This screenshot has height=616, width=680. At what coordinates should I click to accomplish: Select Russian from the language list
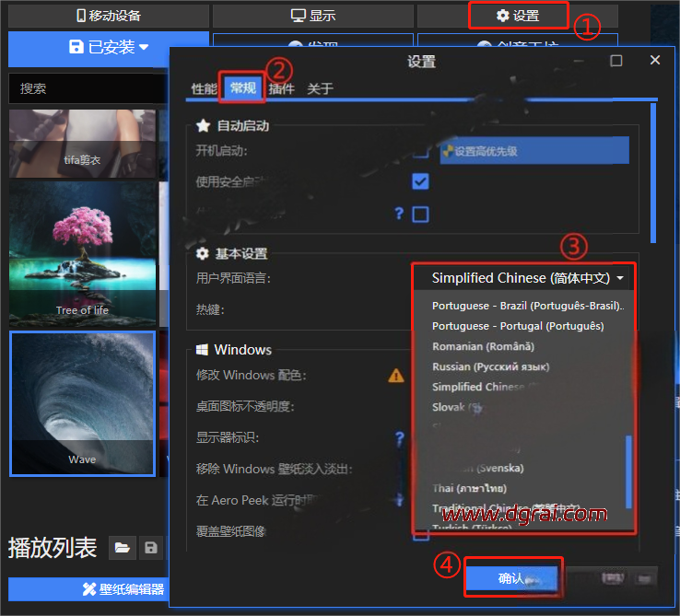(490, 366)
